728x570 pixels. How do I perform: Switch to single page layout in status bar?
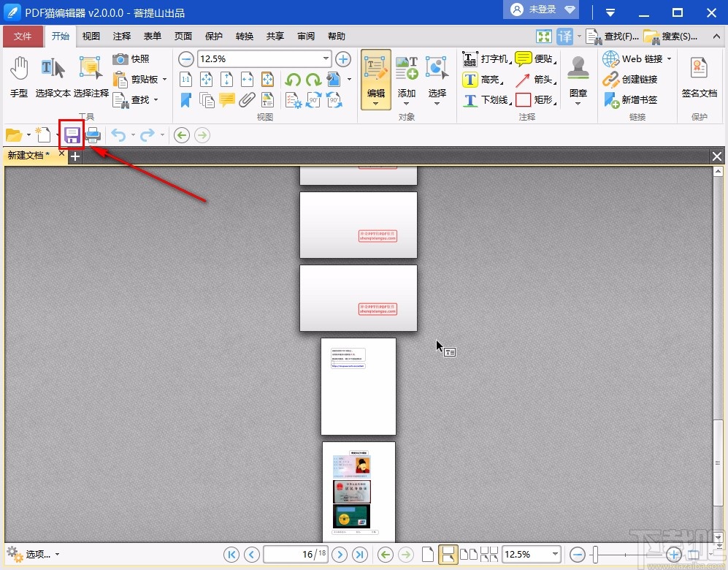[x=428, y=554]
